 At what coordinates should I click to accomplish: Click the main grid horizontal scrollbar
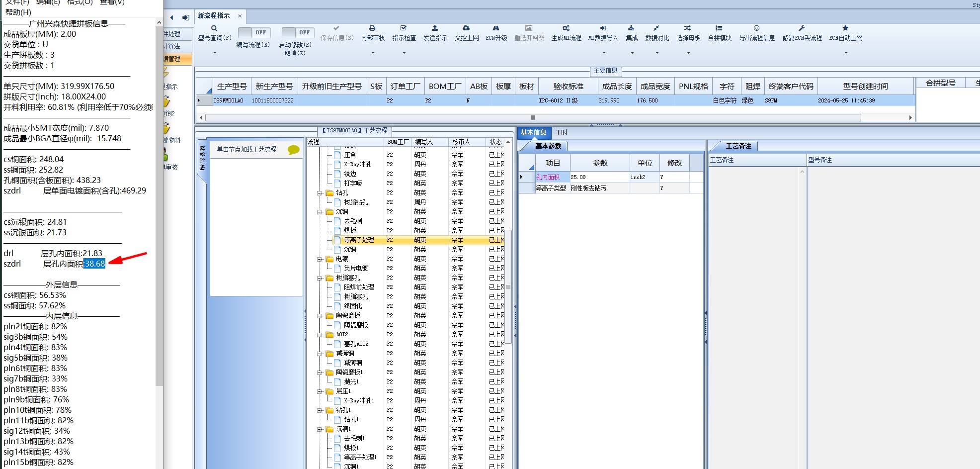(x=533, y=118)
